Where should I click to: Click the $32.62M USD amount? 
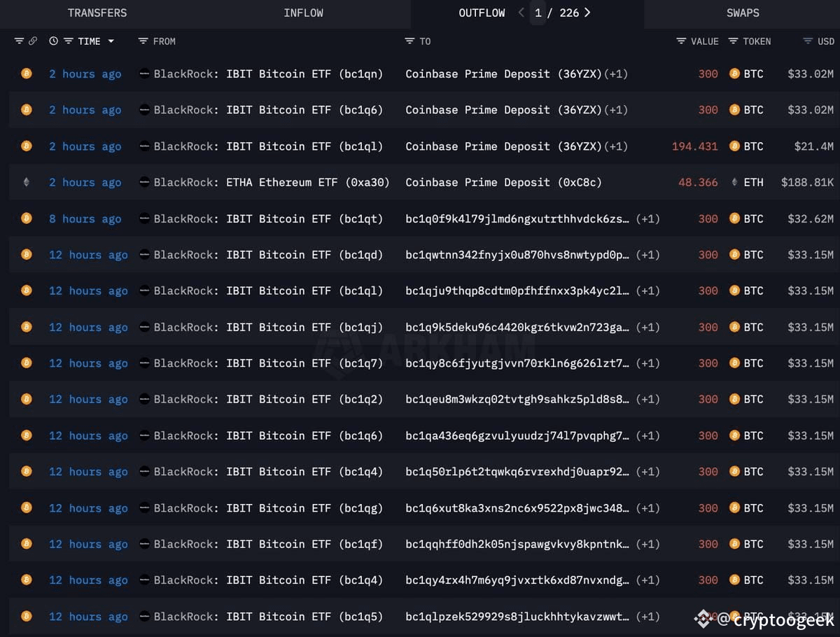[811, 218]
